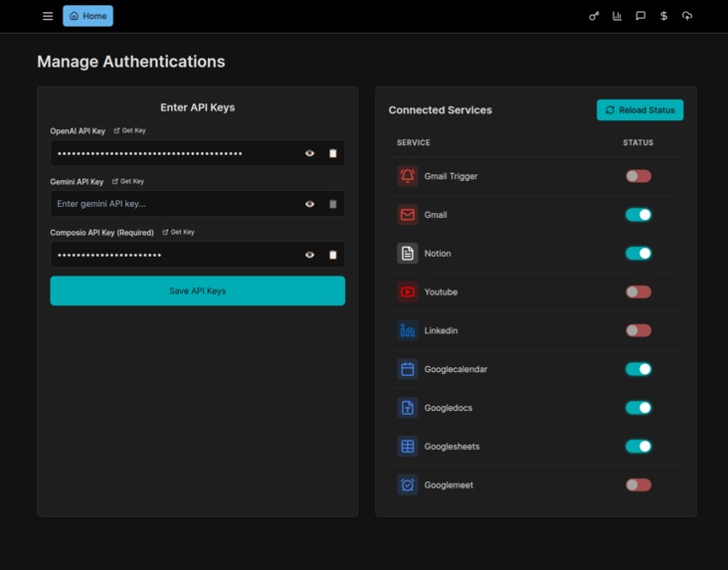
Task: Click the Googledocs file icon
Action: click(x=407, y=408)
